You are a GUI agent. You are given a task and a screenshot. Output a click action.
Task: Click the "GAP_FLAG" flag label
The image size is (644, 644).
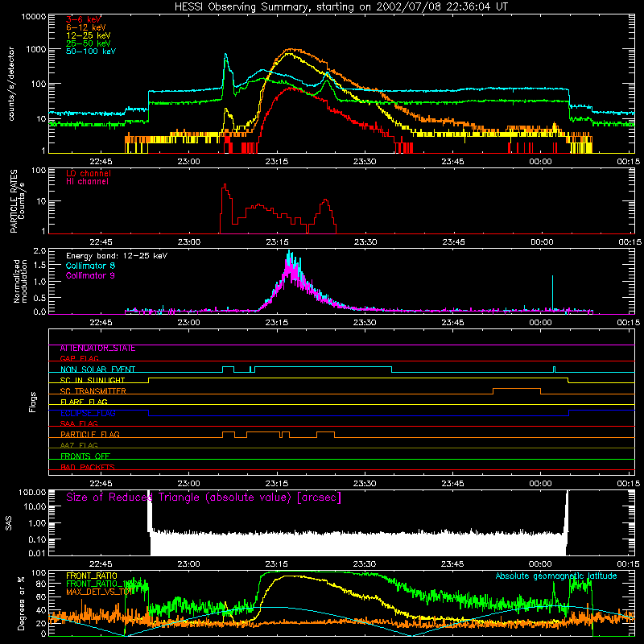79,358
